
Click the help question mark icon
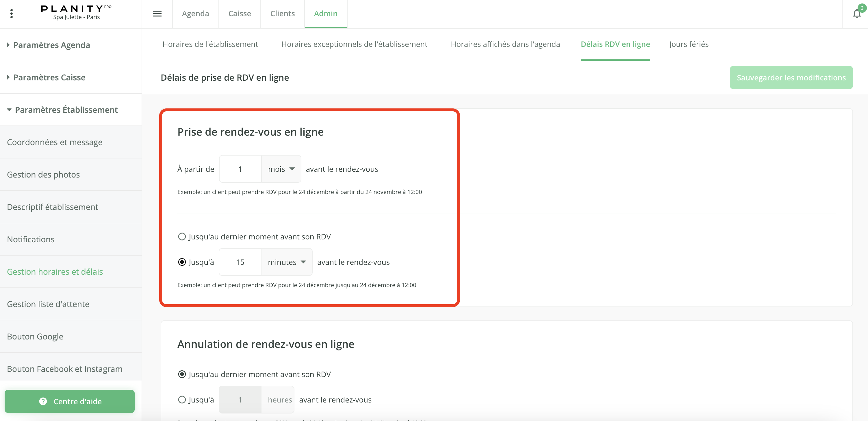point(43,401)
